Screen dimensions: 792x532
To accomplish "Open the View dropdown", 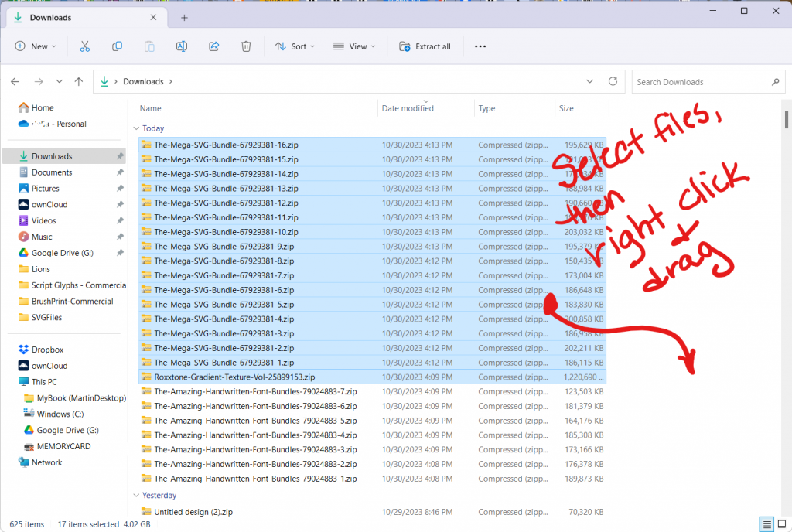I will click(353, 46).
